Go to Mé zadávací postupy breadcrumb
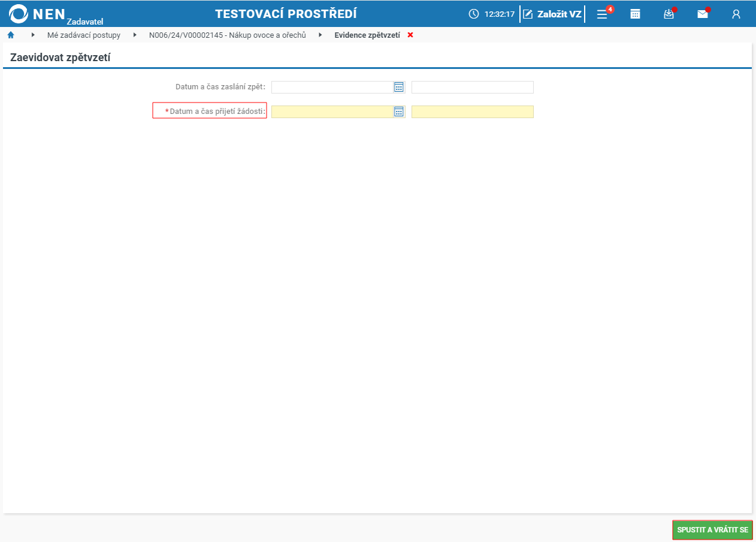This screenshot has height=542, width=756. [x=84, y=35]
